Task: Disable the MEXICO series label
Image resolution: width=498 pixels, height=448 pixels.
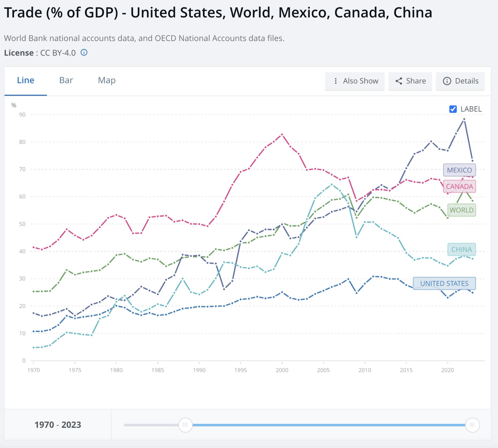Action: pos(459,170)
